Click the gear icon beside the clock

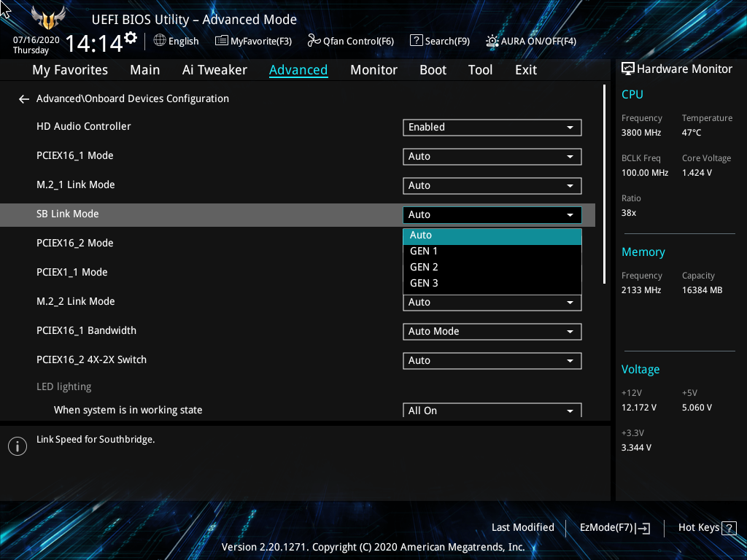131,38
